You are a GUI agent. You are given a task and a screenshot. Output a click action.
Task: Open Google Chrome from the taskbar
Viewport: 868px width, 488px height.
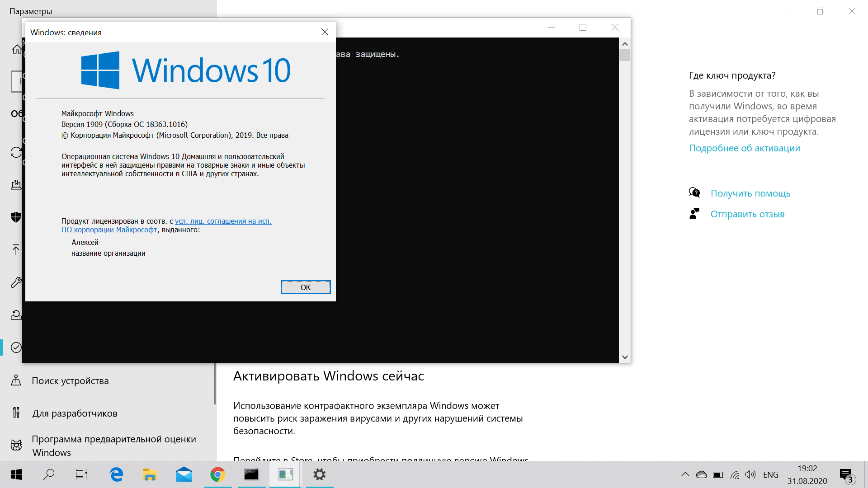click(218, 474)
